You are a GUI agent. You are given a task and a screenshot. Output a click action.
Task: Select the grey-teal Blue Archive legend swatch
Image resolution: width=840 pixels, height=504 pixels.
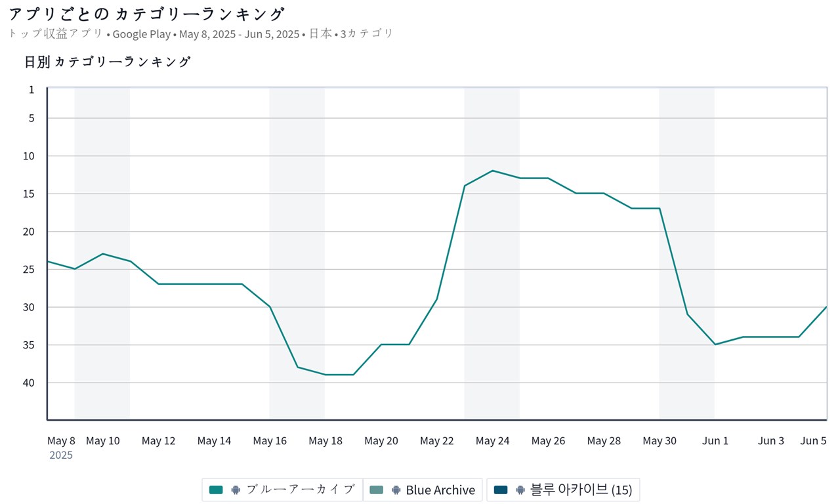point(376,490)
